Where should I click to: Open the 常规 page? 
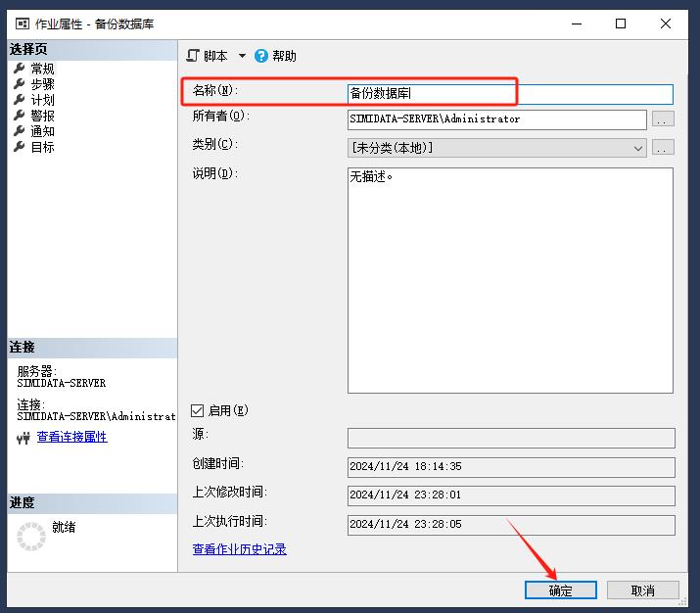pos(42,69)
